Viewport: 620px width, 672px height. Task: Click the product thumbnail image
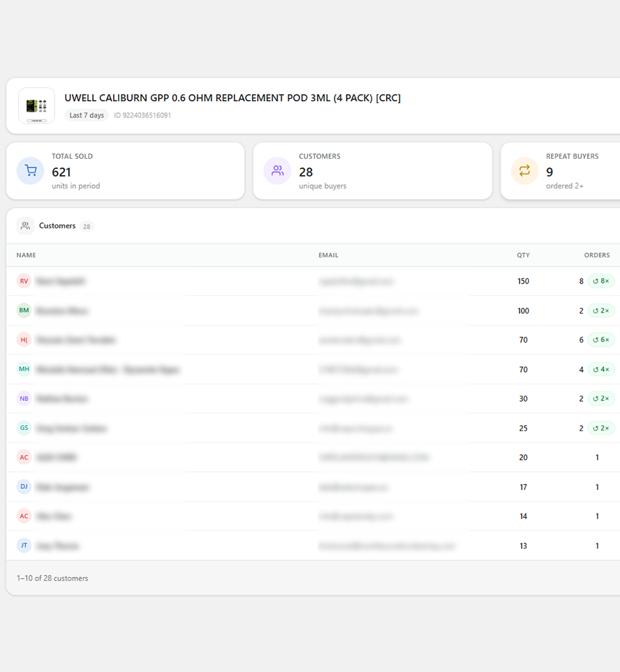click(37, 106)
